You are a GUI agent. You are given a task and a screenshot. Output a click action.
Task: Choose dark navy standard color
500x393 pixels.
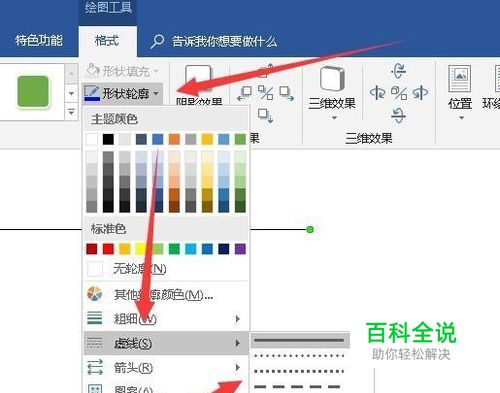click(224, 249)
